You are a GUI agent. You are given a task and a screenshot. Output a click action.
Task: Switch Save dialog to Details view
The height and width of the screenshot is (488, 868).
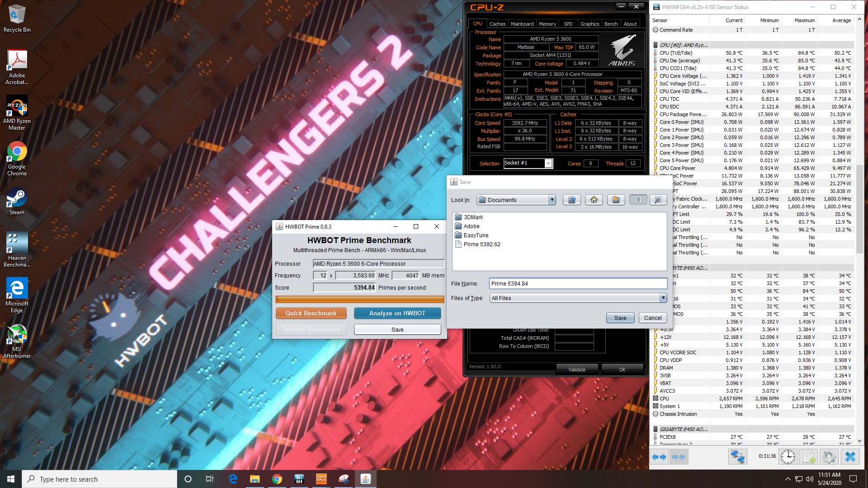pyautogui.click(x=658, y=200)
